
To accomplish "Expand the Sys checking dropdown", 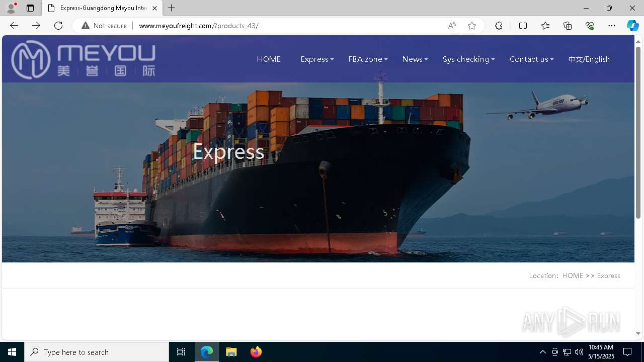I will tap(468, 59).
